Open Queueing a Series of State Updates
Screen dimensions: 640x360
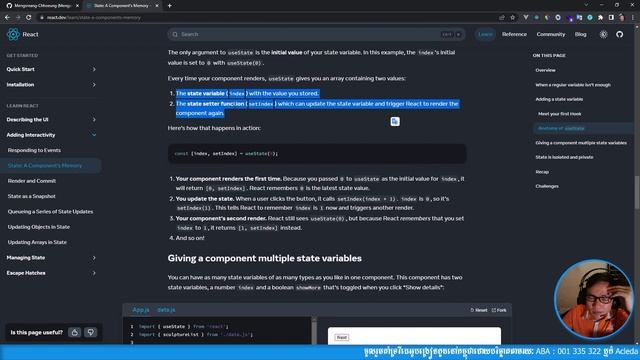(x=50, y=211)
